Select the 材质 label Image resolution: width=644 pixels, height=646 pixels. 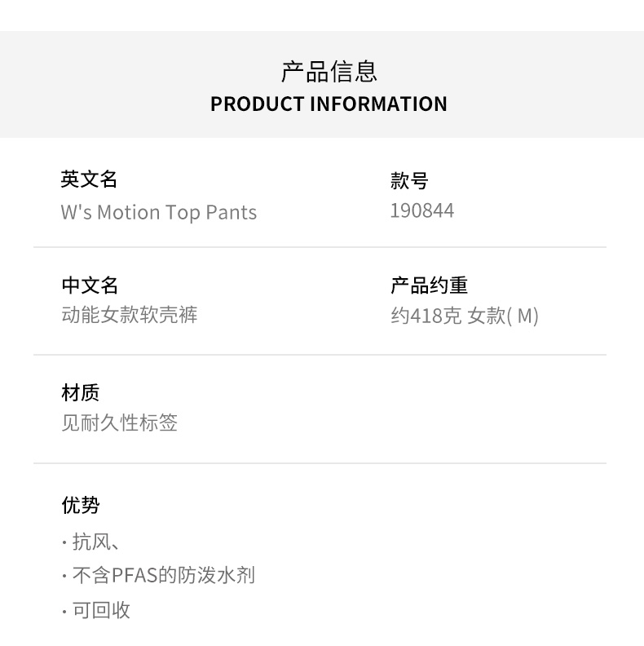[80, 393]
